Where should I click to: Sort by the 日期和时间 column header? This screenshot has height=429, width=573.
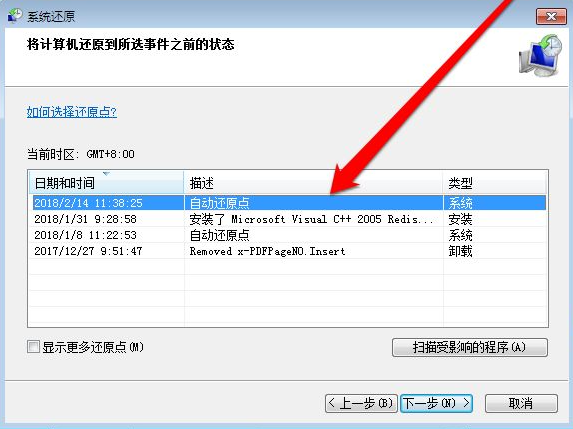pyautogui.click(x=106, y=182)
